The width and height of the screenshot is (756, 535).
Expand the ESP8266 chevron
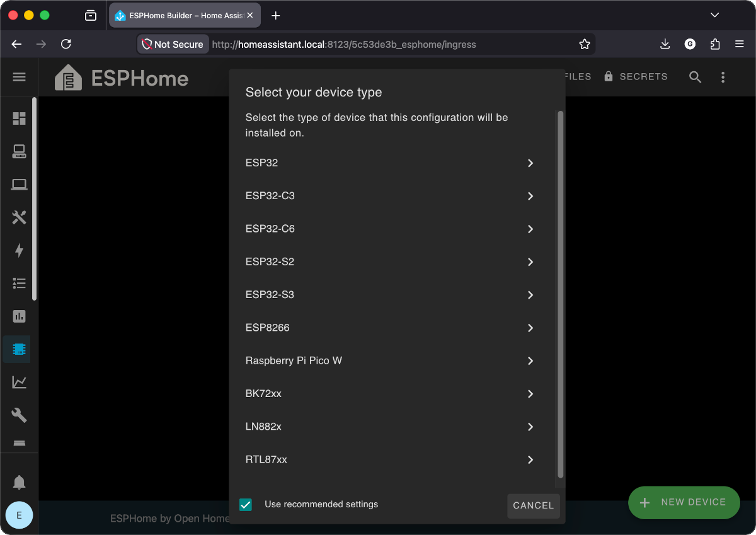530,328
